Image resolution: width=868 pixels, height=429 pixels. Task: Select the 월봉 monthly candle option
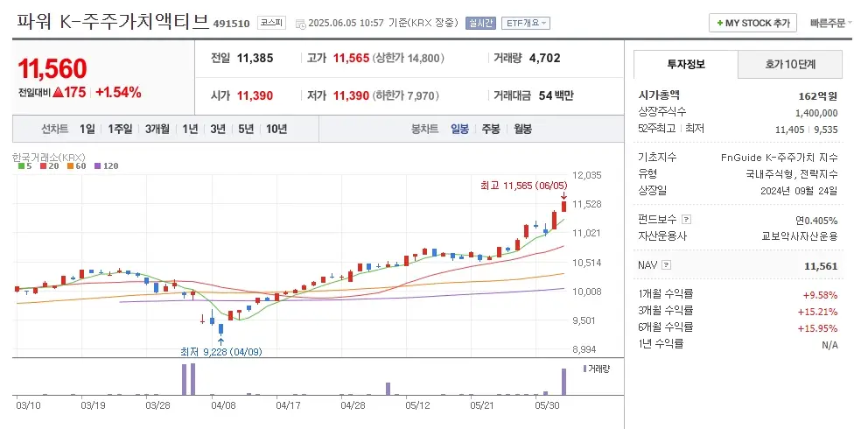(x=522, y=129)
